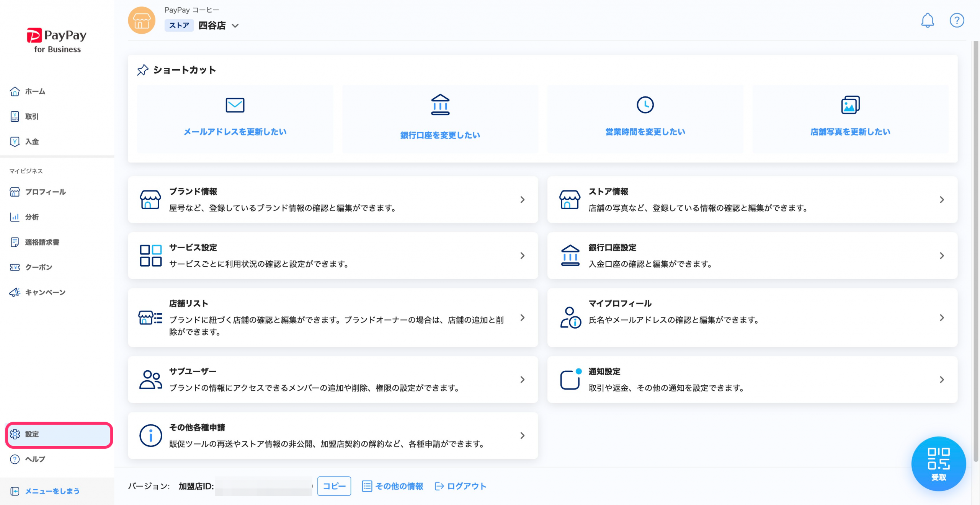Viewport: 980px width, 505px height.
Task: Click 銀行口座を変更したい shortcut link
Action: [x=440, y=135]
